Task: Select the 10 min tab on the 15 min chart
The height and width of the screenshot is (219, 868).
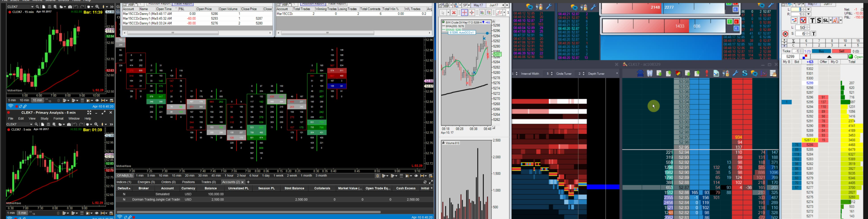Action: [24, 101]
